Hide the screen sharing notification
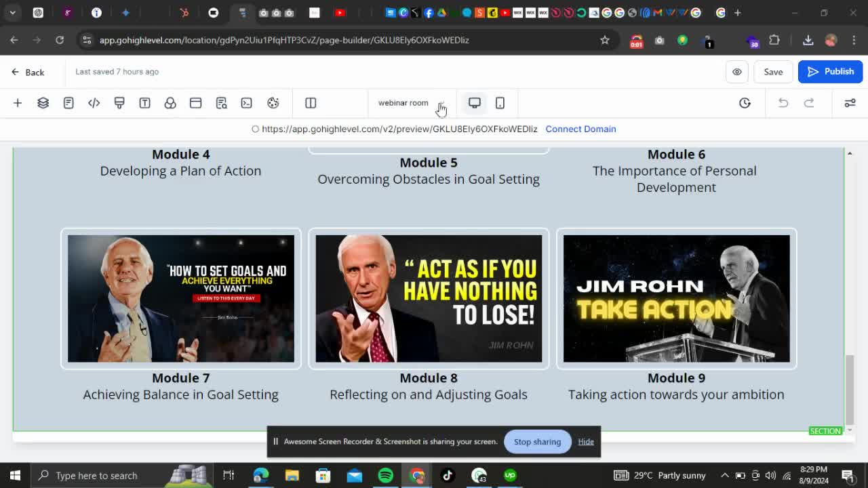Image resolution: width=868 pixels, height=488 pixels. tap(586, 442)
